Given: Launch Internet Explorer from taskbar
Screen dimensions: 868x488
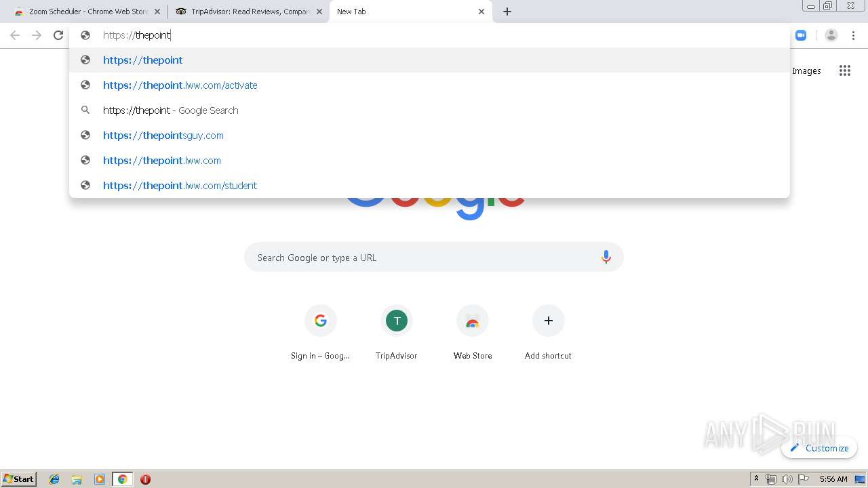Looking at the screenshot, I should coord(54,479).
